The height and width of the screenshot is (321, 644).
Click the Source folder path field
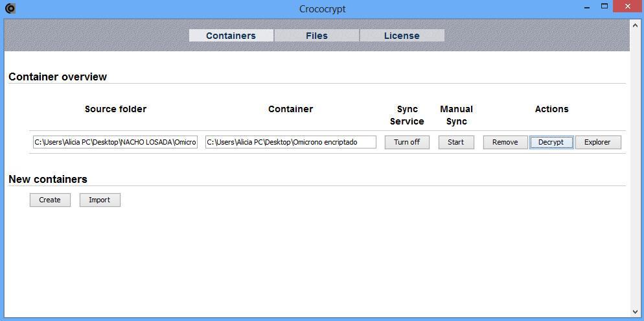coord(115,142)
